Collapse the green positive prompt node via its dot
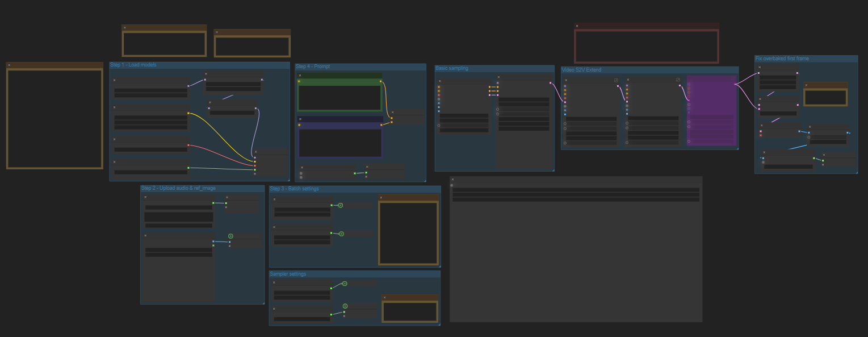The height and width of the screenshot is (337, 868). click(x=300, y=76)
